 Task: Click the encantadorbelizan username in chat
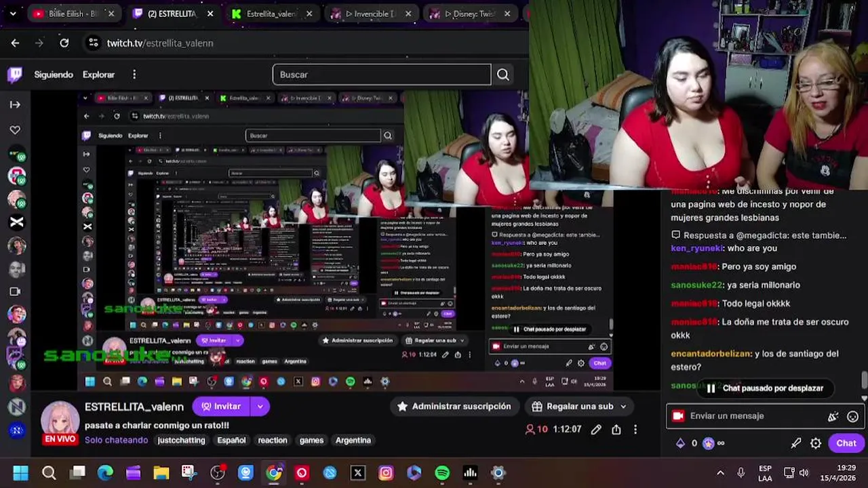(711, 353)
